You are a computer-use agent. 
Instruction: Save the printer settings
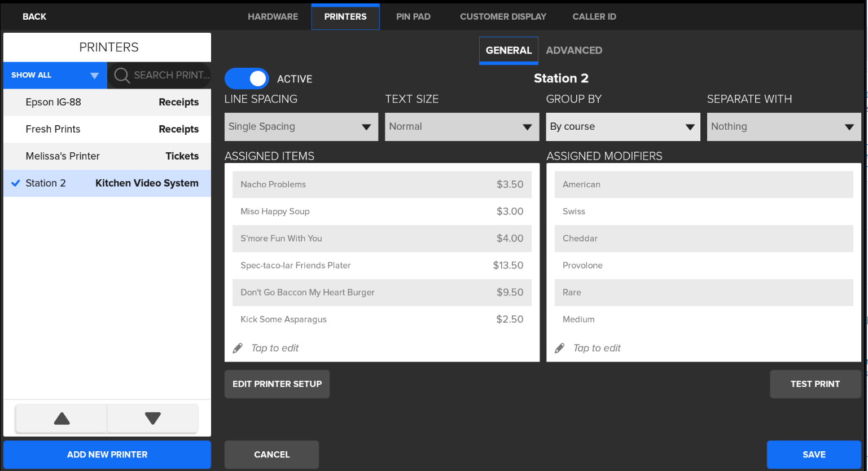pyautogui.click(x=813, y=455)
